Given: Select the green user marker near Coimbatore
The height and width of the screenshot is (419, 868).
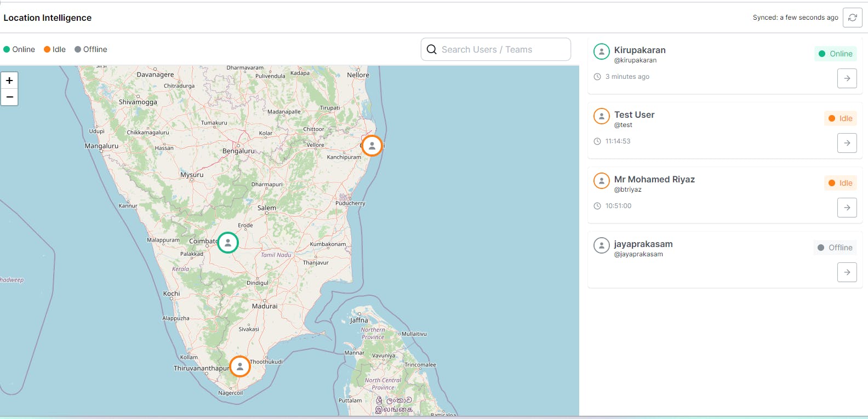Looking at the screenshot, I should 227,242.
